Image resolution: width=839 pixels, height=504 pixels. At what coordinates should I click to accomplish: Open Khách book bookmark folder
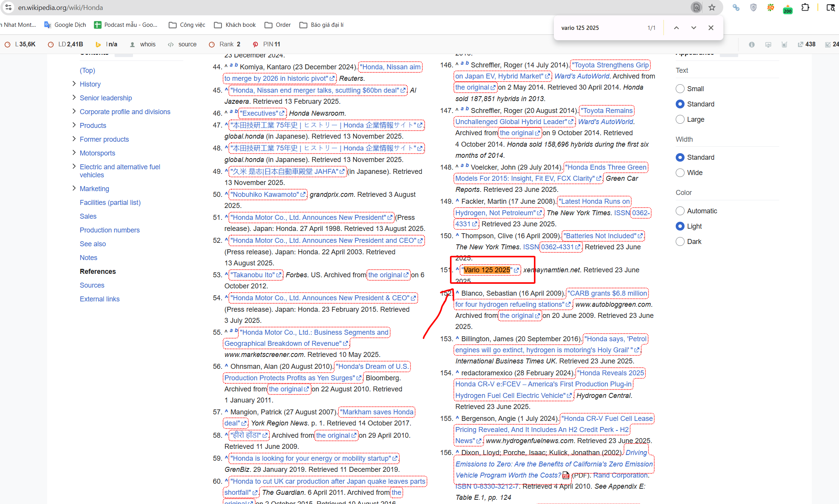[235, 25]
